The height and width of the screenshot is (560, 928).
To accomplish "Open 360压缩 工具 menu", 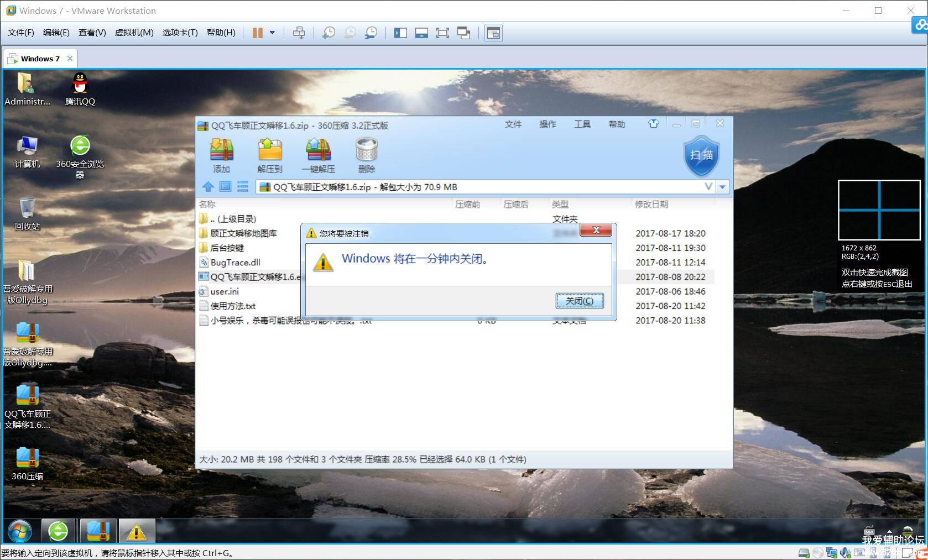I will tap(582, 124).
